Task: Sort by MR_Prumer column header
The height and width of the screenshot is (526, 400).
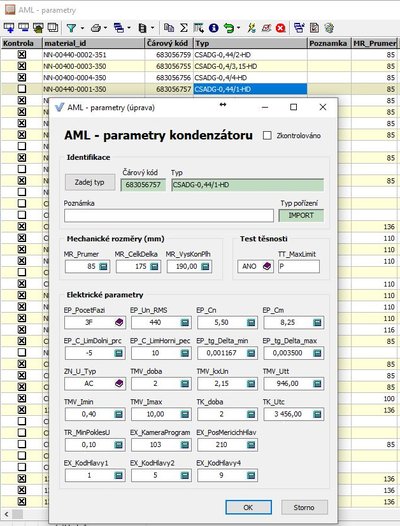Action: 374,43
